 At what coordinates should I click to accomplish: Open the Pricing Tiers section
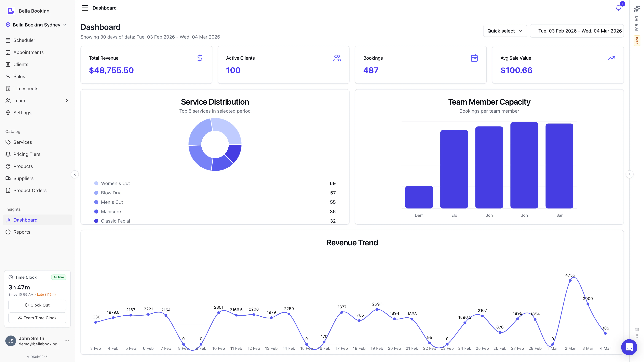click(x=27, y=154)
